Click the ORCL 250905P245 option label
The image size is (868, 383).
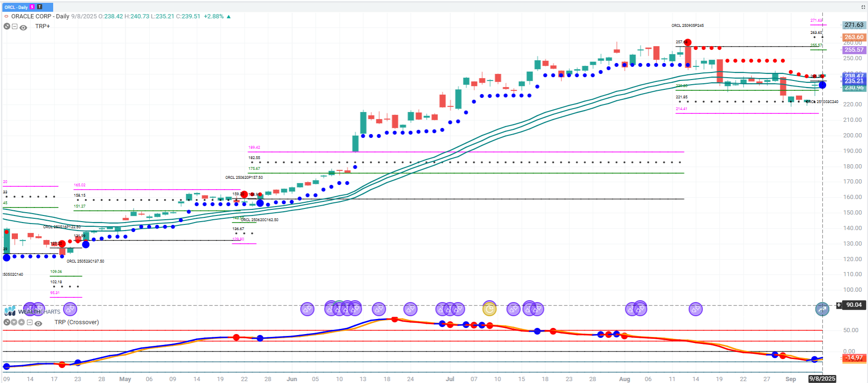coord(687,25)
